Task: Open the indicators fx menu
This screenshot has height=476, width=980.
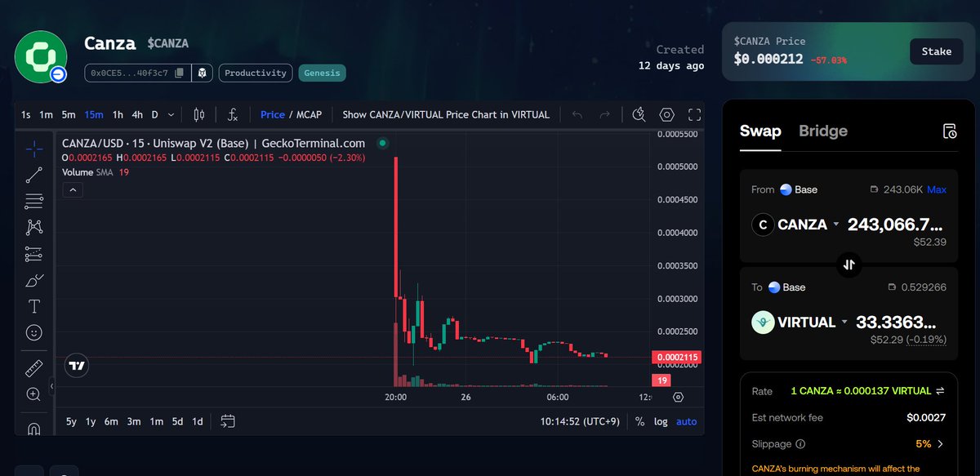Action: coord(233,115)
